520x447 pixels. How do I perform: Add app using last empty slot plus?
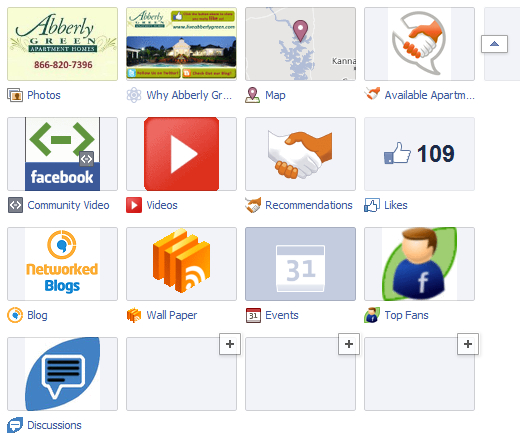(x=468, y=344)
